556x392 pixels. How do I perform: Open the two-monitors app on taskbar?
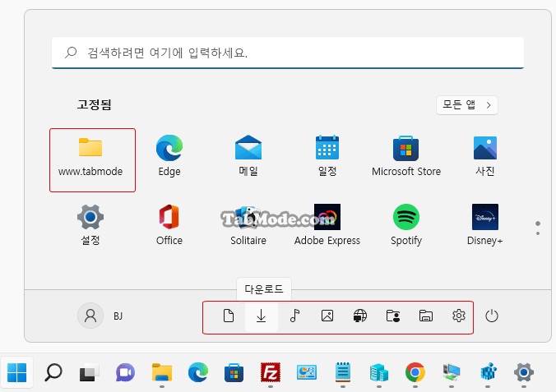point(452,372)
